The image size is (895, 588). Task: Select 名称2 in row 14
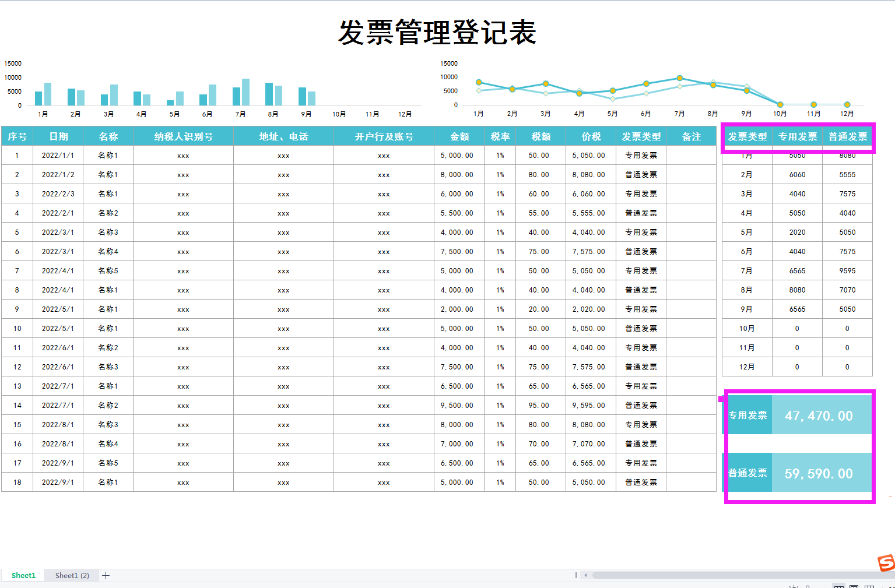click(x=108, y=406)
